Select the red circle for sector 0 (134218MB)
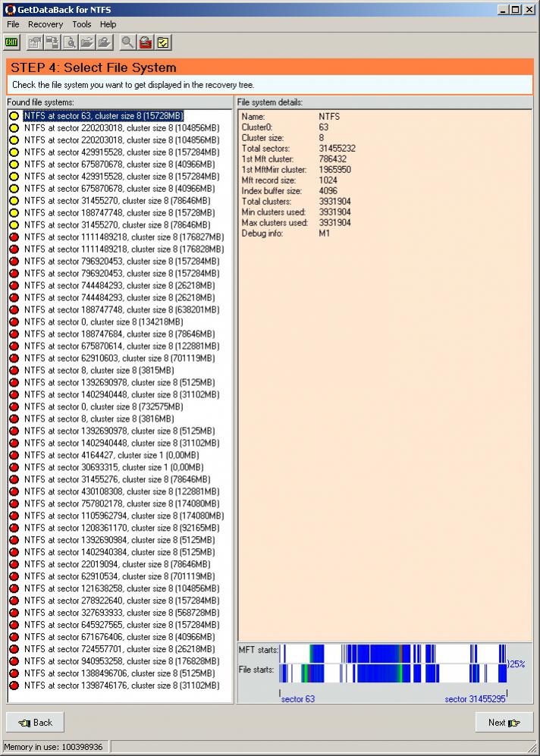 click(14, 322)
